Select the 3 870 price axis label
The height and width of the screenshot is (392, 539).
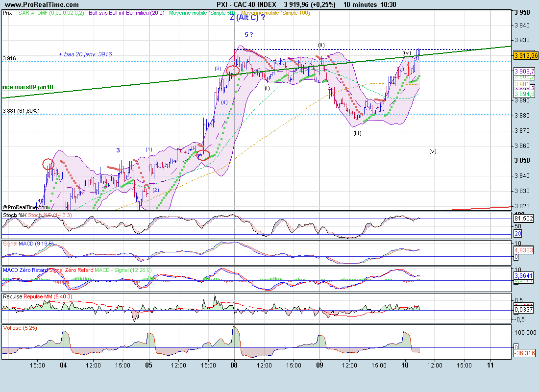pos(522,131)
